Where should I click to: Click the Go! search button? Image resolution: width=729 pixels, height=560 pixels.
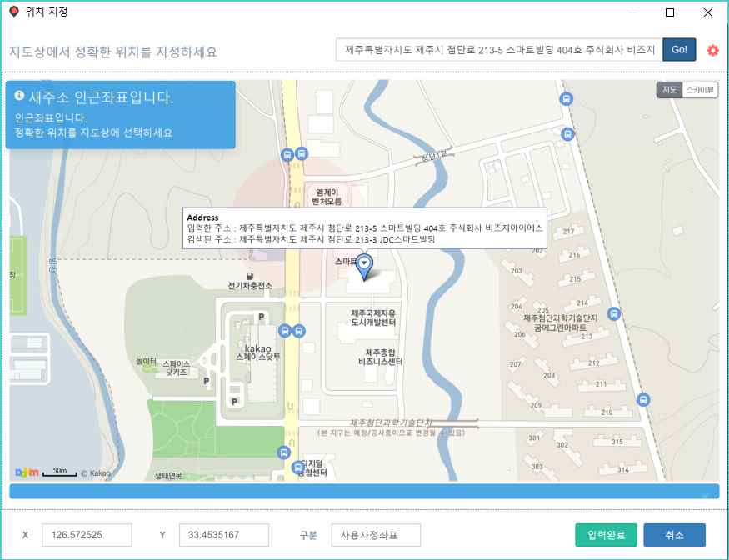point(679,50)
